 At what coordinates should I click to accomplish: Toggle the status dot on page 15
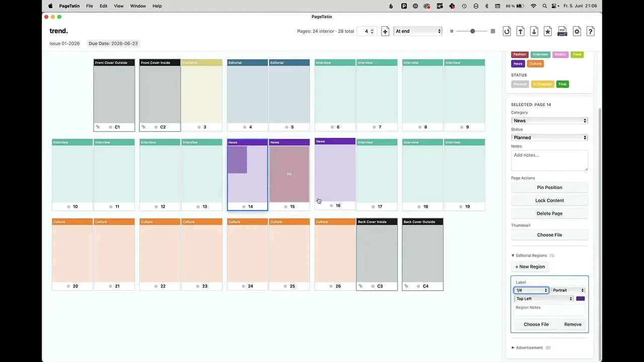coord(286,207)
